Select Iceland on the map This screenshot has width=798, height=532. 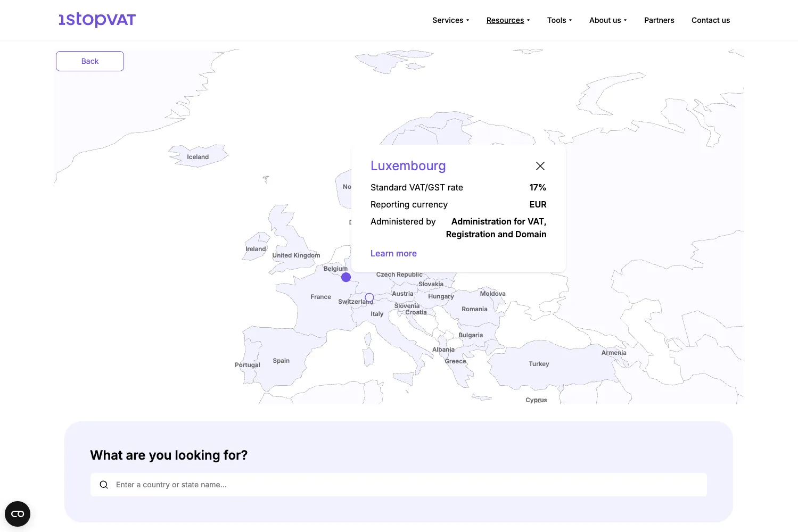(198, 157)
